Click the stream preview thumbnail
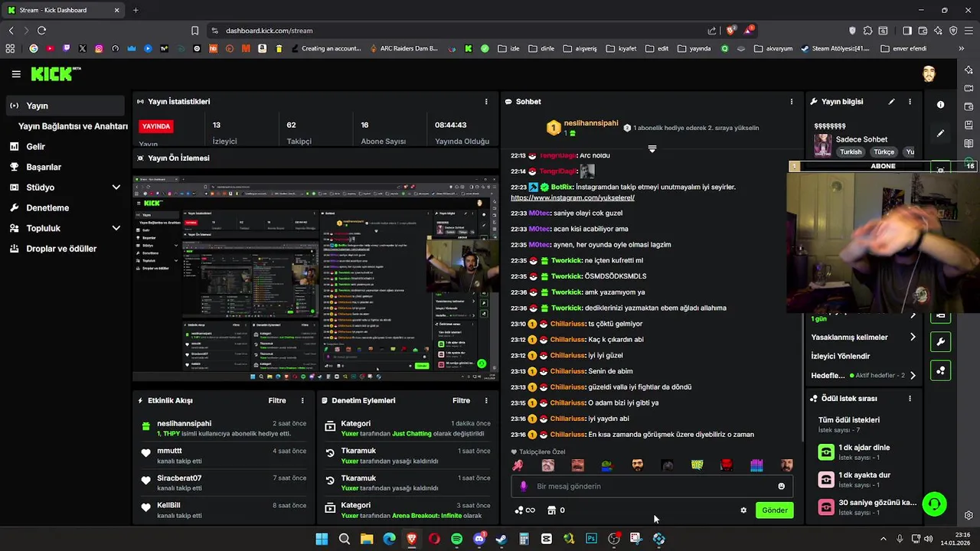Image resolution: width=980 pixels, height=551 pixels. pyautogui.click(x=315, y=278)
